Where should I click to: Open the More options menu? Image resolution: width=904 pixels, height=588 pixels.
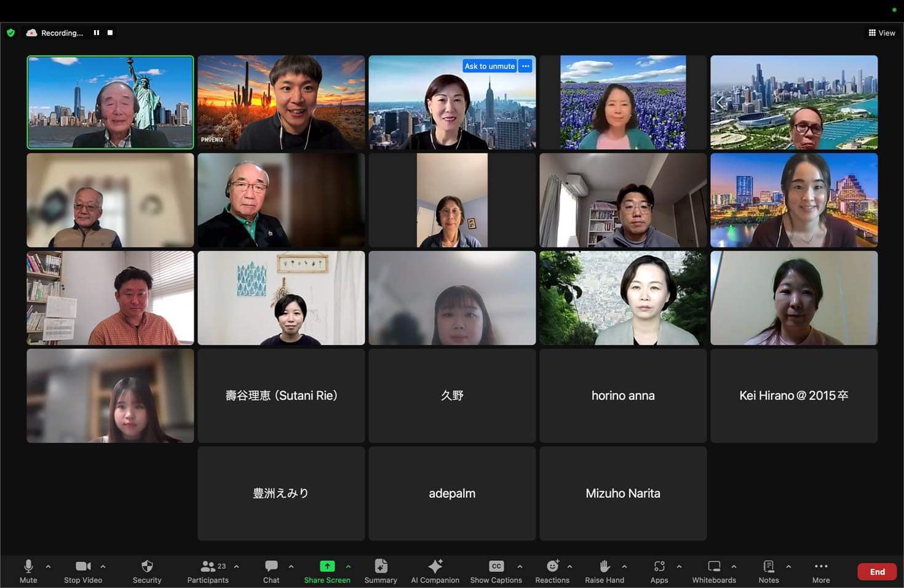(x=820, y=571)
